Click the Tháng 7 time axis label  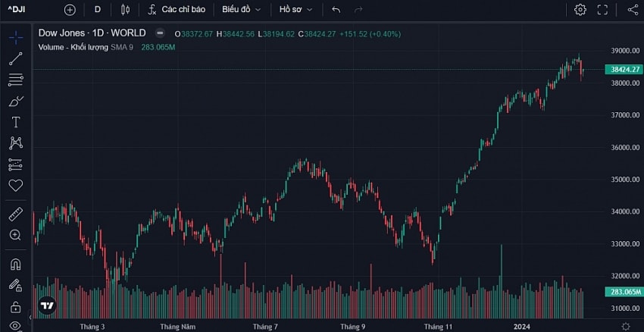pyautogui.click(x=265, y=327)
